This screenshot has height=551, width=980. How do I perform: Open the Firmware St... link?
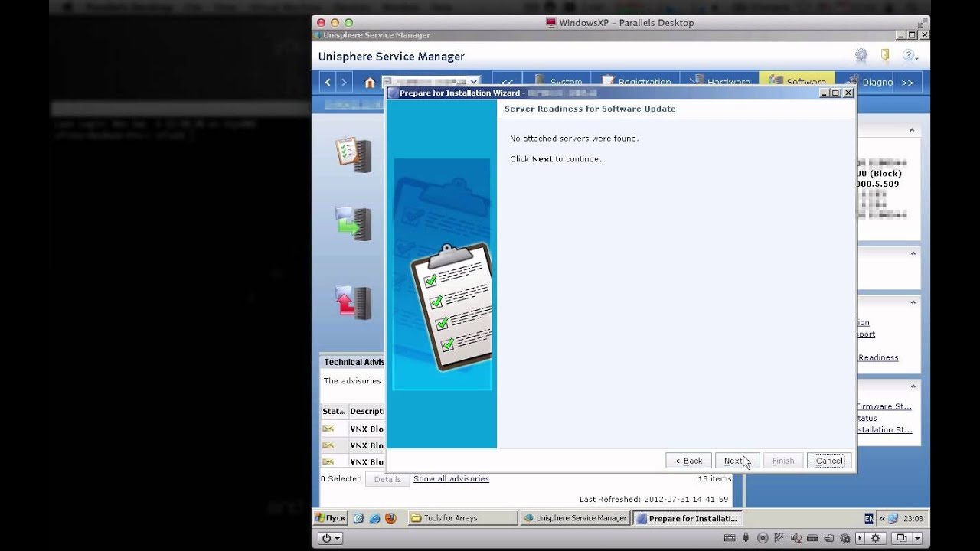point(884,406)
